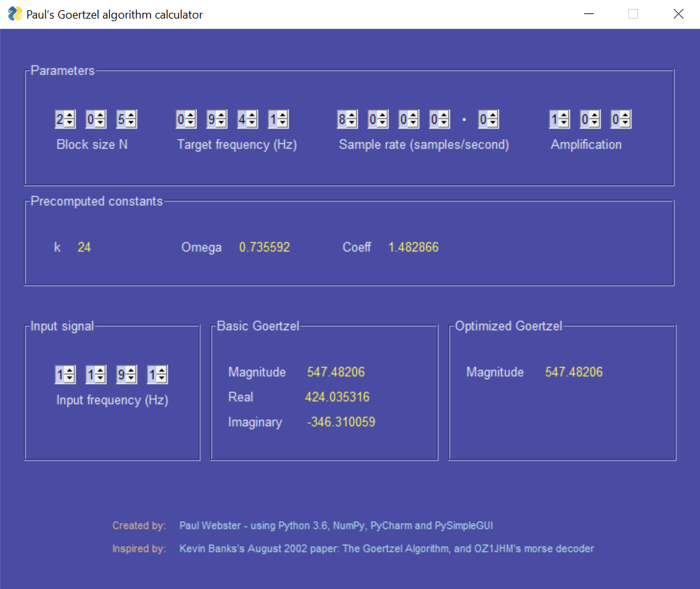Click the Python app icon in the title bar
Screen dimensions: 700x589
pos(15,14)
